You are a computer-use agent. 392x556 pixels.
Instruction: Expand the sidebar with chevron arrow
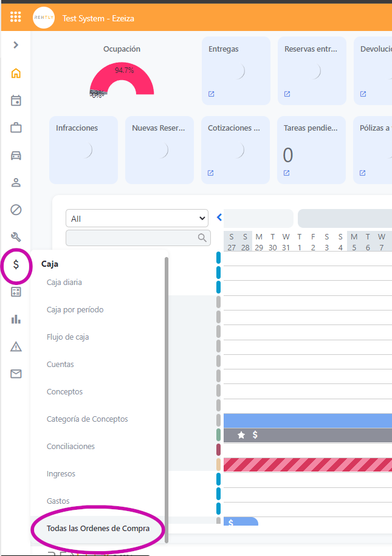pos(16,45)
